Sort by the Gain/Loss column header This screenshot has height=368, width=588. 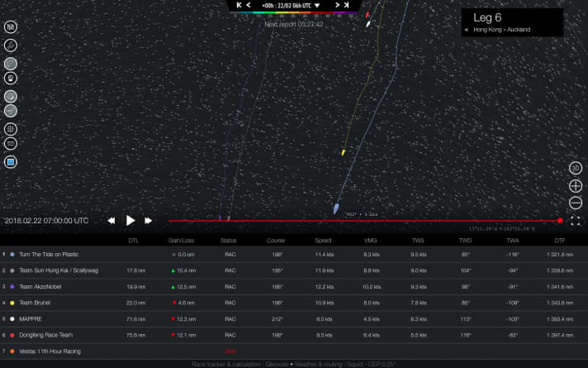tap(181, 241)
